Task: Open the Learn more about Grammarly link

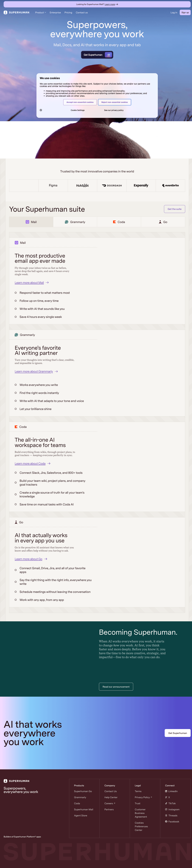Action: click(x=34, y=372)
